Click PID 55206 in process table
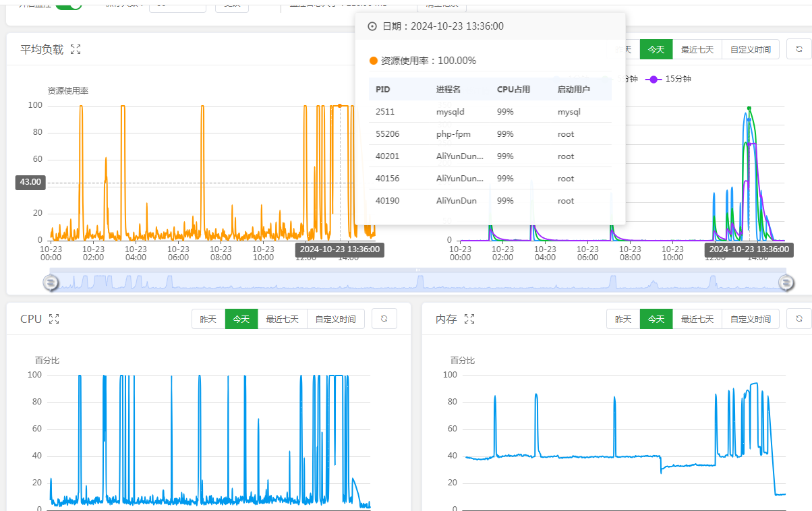The width and height of the screenshot is (812, 511). 388,134
